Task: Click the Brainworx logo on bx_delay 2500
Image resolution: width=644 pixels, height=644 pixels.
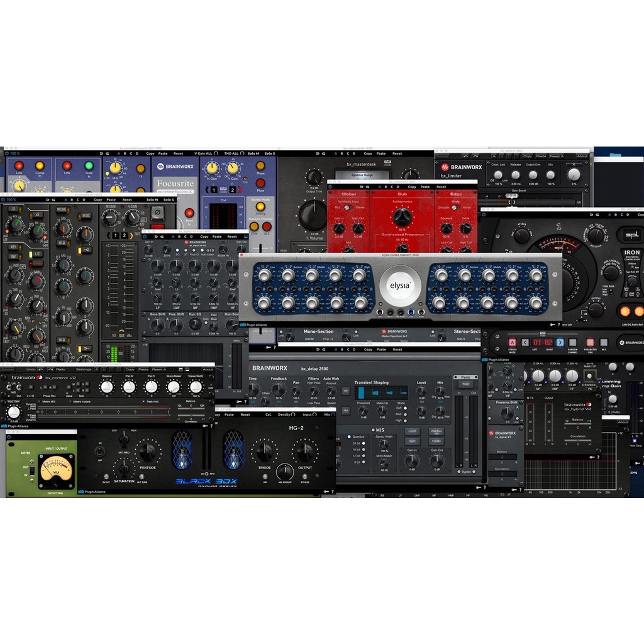Action: click(270, 368)
